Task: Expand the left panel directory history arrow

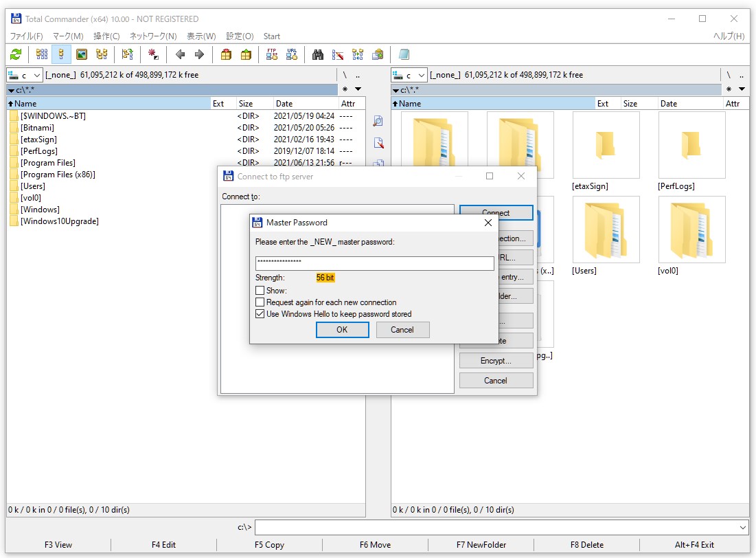Action: [358, 89]
